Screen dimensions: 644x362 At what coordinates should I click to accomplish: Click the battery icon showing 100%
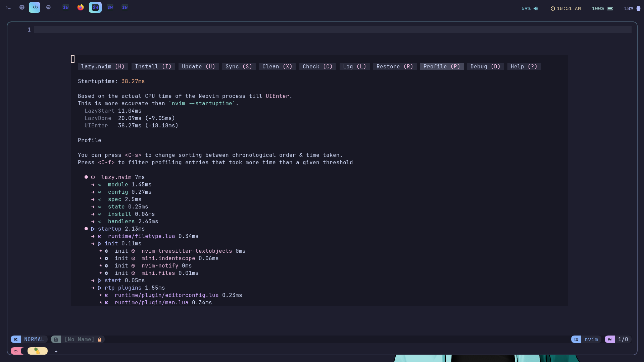[x=610, y=8]
